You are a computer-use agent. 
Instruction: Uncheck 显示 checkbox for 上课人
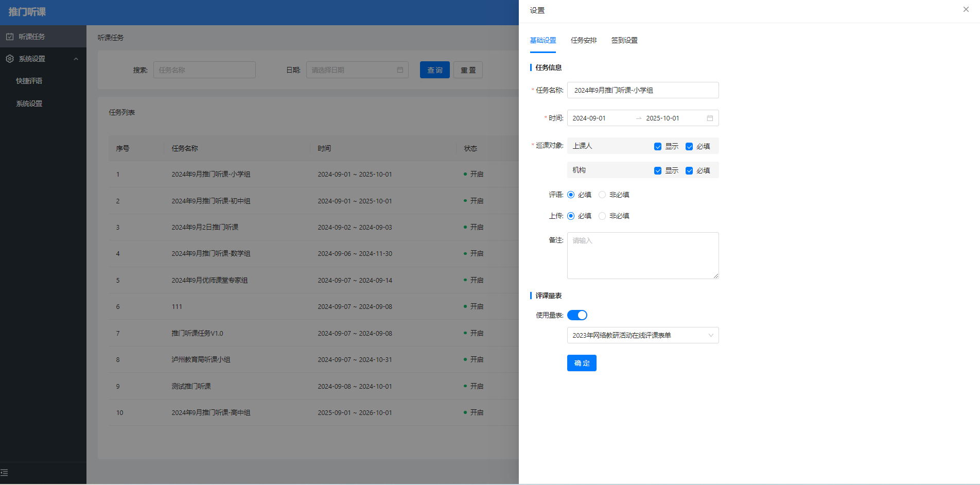(658, 147)
